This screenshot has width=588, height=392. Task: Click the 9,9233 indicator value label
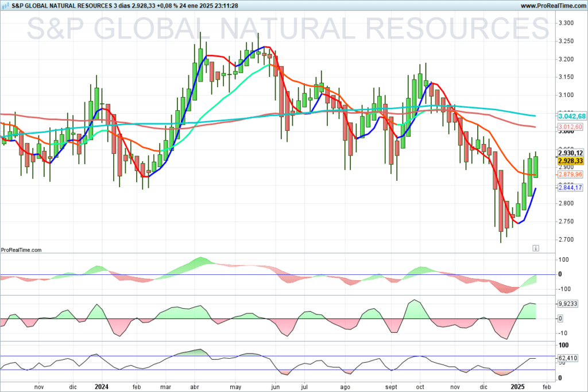pos(568,304)
